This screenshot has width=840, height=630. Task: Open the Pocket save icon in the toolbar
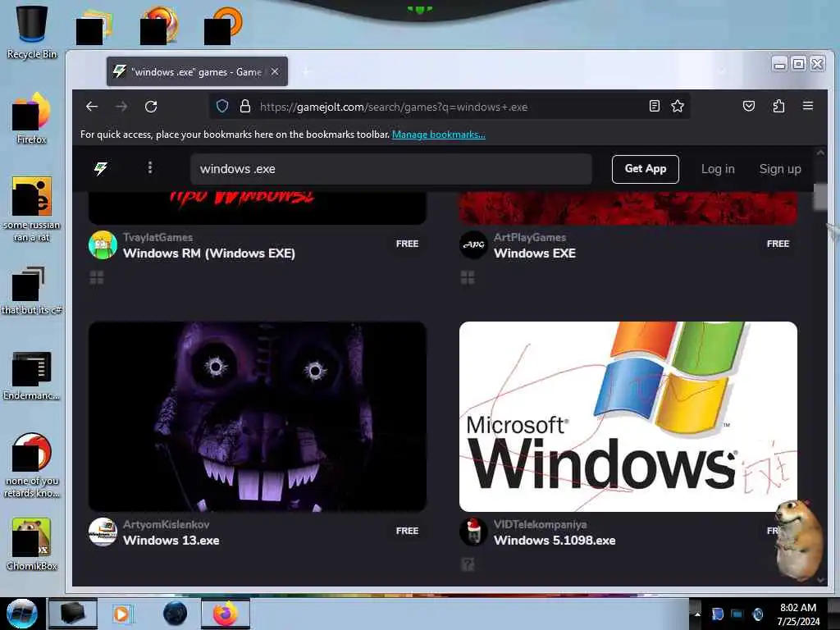[749, 106]
